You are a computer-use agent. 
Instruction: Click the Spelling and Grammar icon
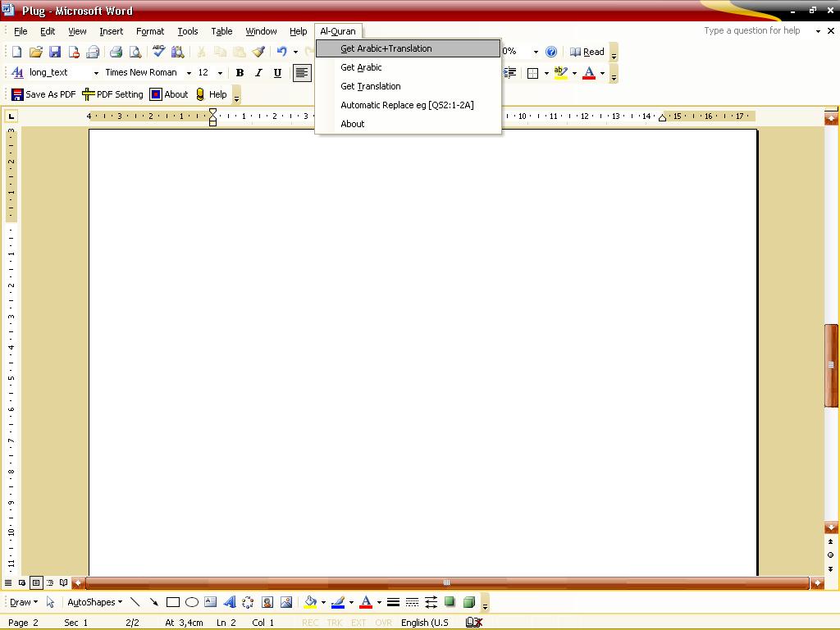point(157,51)
